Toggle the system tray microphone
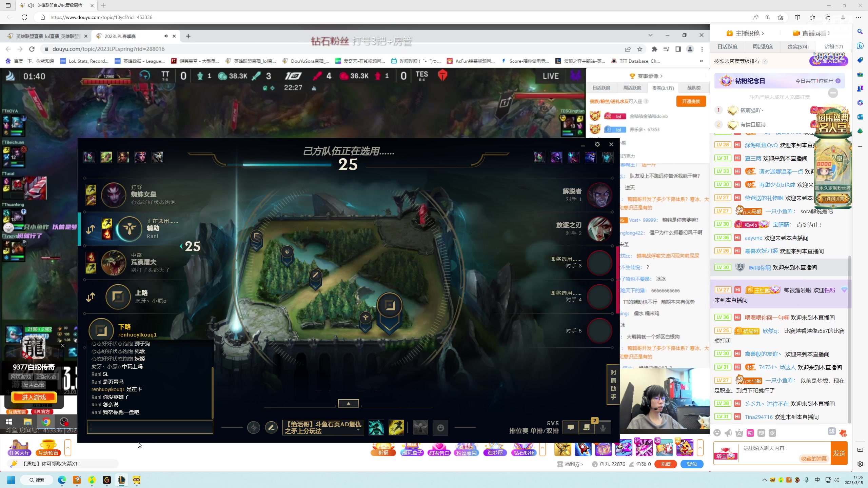 point(807,480)
